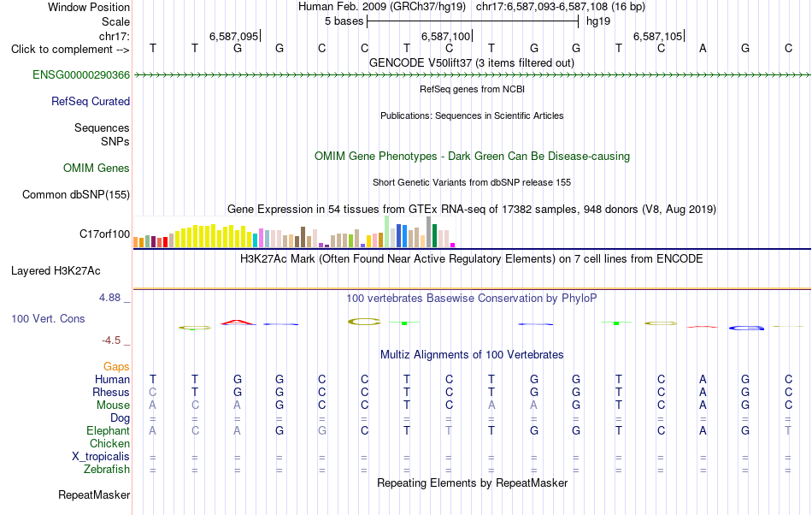The image size is (812, 515).
Task: Click the Scale label on the left
Action: coord(115,21)
